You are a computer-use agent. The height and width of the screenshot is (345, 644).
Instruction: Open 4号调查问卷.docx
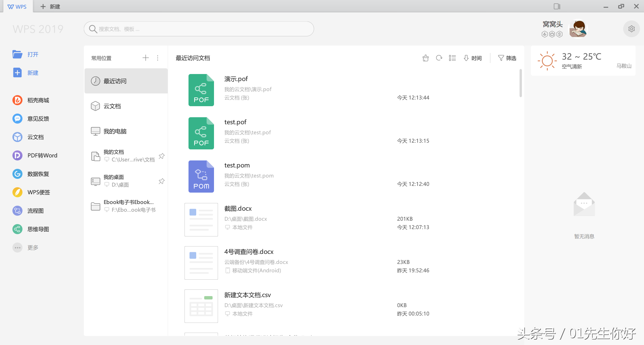pyautogui.click(x=249, y=252)
